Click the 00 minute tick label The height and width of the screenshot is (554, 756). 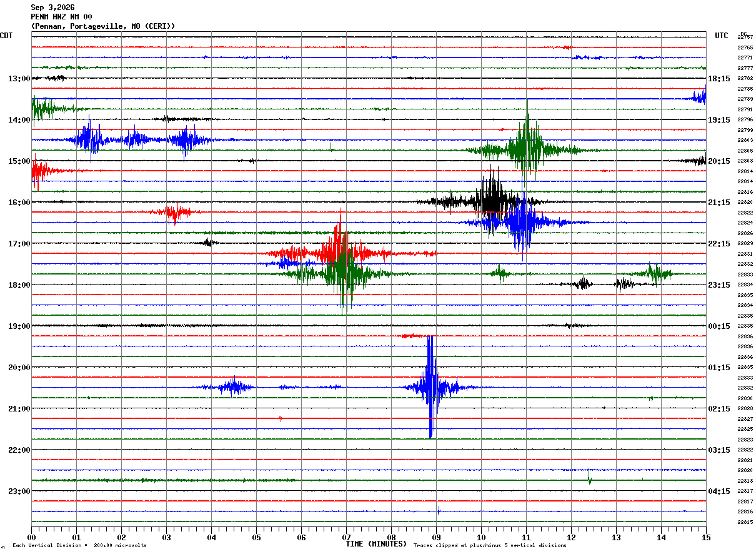point(31,537)
